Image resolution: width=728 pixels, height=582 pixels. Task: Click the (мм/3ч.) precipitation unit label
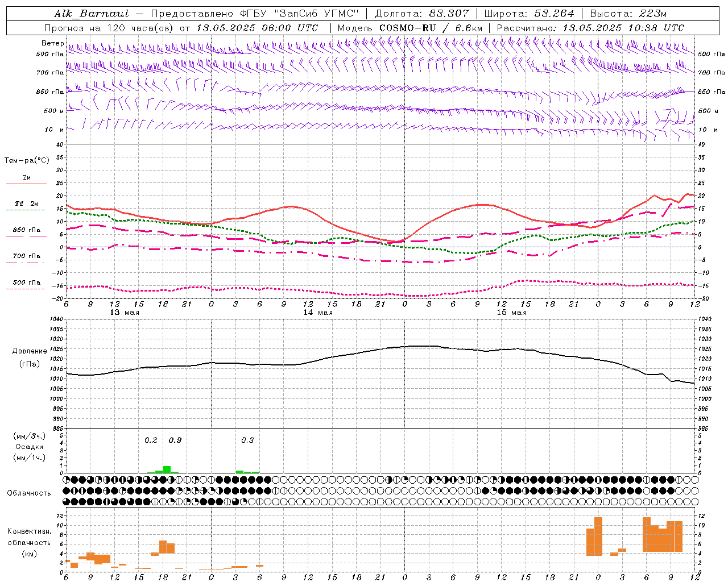click(29, 436)
